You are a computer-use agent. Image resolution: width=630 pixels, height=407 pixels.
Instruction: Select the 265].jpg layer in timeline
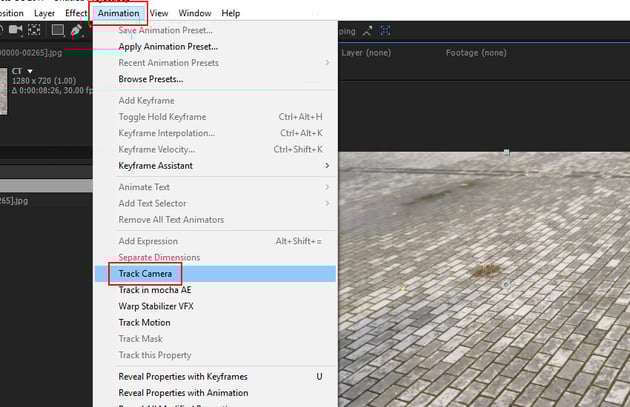tap(14, 200)
